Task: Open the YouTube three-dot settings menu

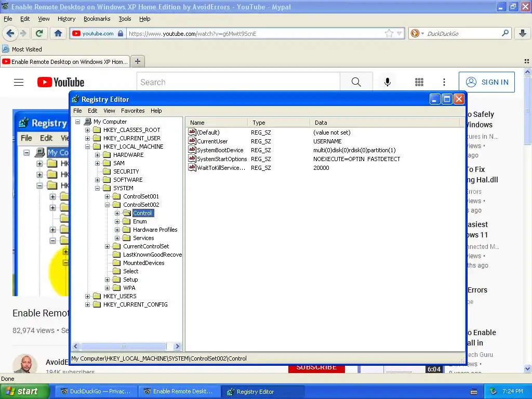Action: click(x=444, y=82)
